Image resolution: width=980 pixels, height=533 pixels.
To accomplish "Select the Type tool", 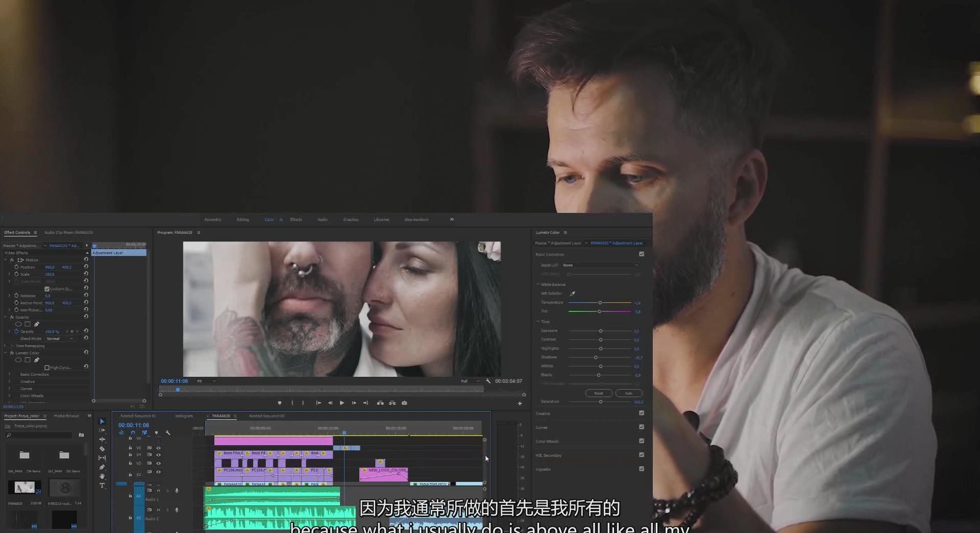I will pos(102,486).
